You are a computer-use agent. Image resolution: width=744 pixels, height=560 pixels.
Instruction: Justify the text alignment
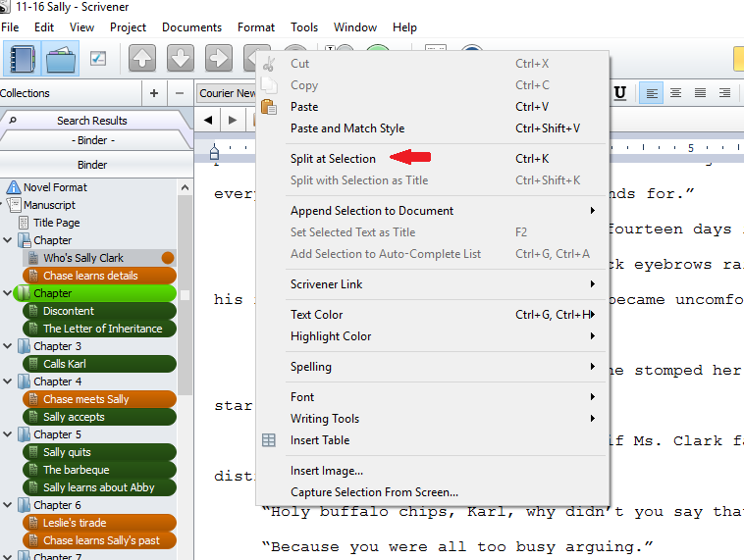700,93
